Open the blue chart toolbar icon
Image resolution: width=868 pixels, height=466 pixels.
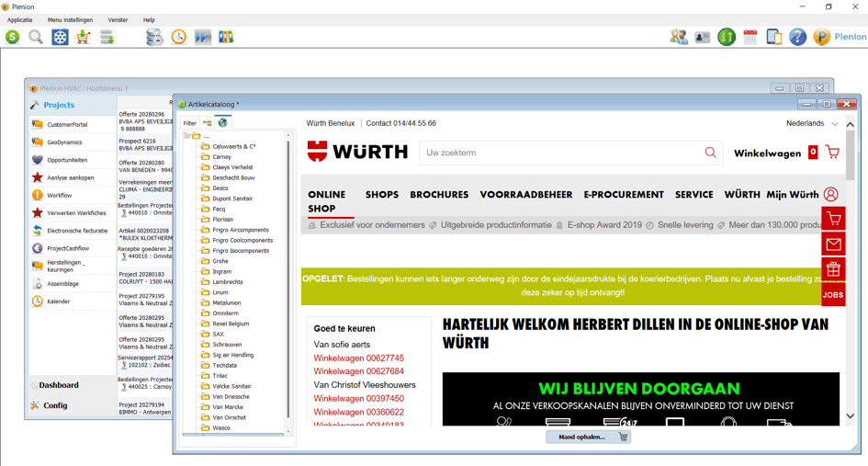coord(203,37)
